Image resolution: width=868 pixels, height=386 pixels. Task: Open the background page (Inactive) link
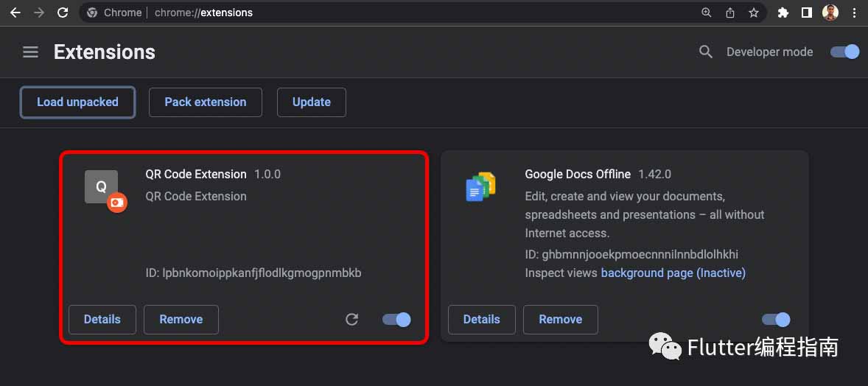click(673, 273)
